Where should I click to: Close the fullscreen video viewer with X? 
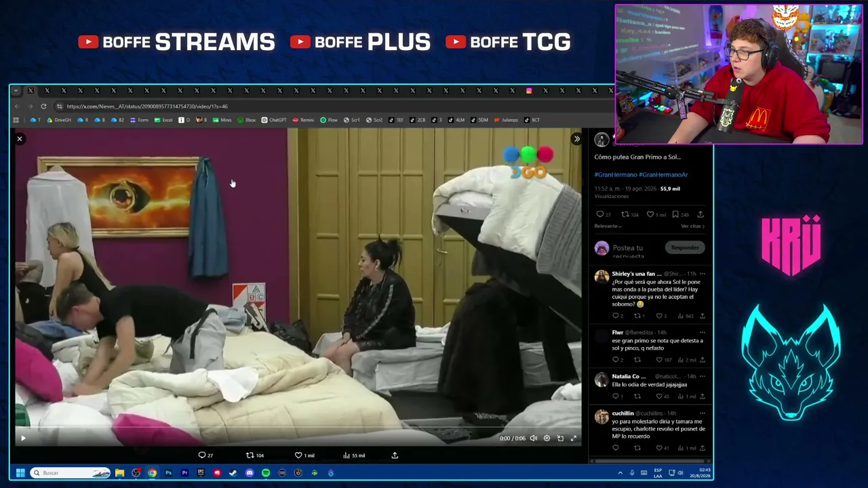click(x=20, y=139)
